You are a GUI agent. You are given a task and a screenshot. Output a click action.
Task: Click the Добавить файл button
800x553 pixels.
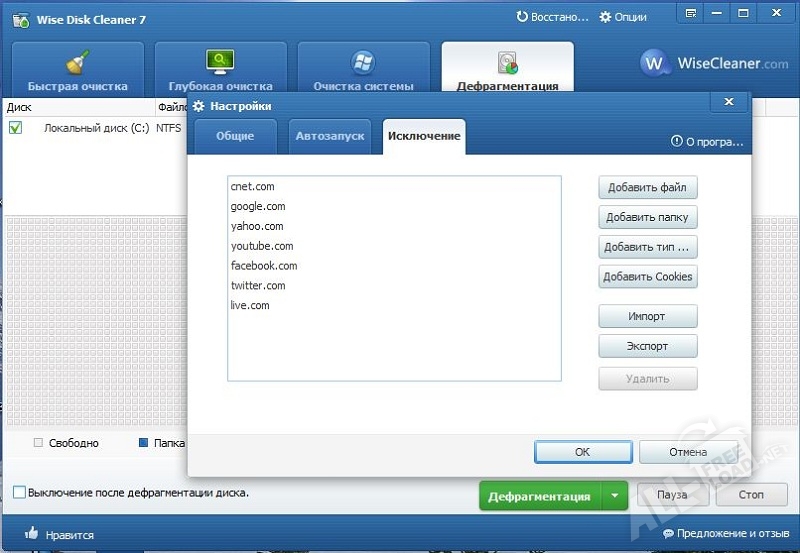[x=647, y=188]
